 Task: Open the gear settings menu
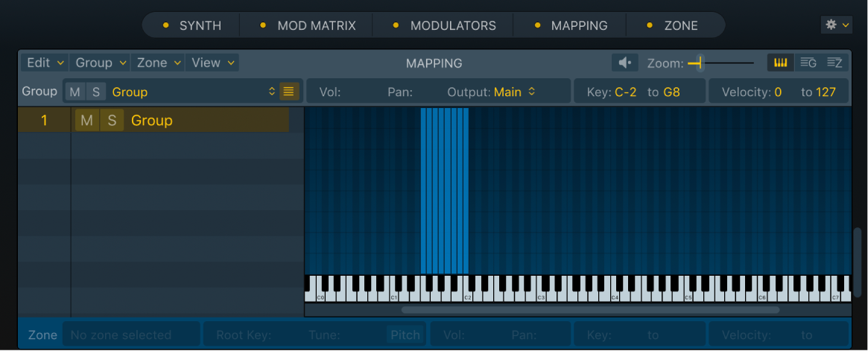pyautogui.click(x=836, y=25)
